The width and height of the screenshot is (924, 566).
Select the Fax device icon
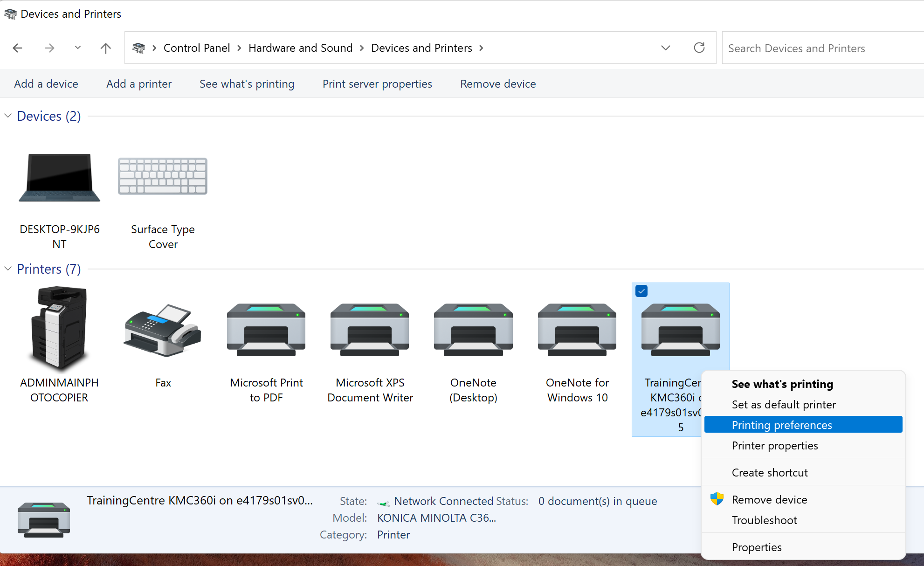point(163,330)
